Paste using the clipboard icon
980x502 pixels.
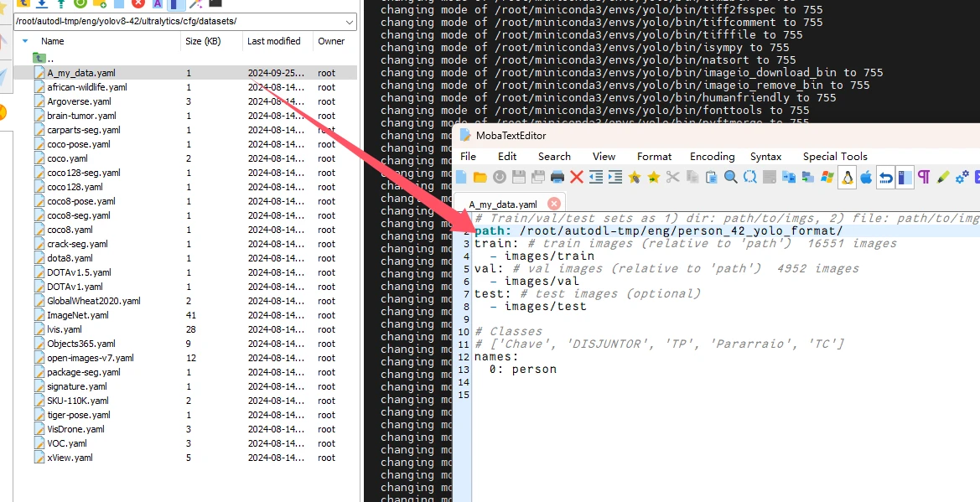pos(711,178)
